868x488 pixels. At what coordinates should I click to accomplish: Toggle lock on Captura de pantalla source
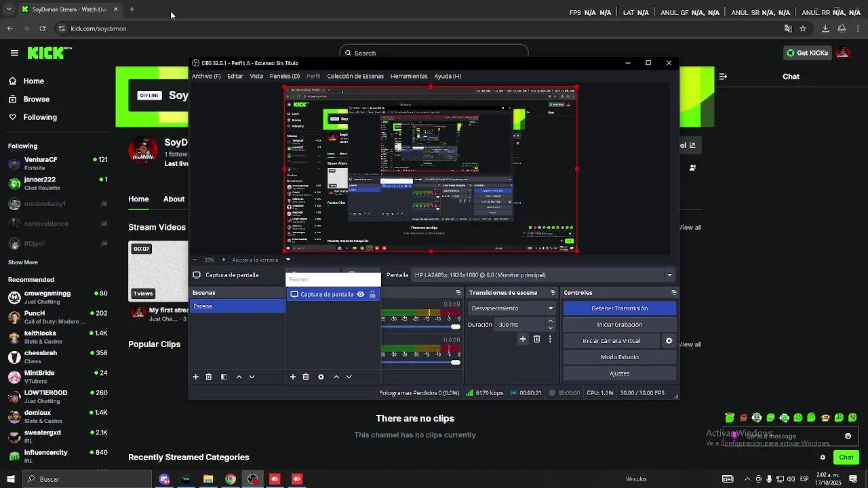point(372,294)
